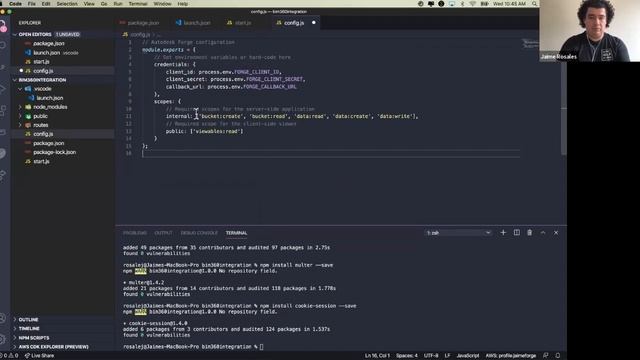
Task: Click the clock 'Wed 10:45 AM'
Action: pyautogui.click(x=509, y=4)
